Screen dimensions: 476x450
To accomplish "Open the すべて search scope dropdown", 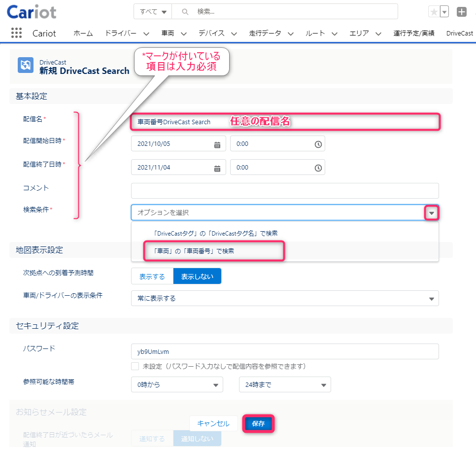I will (153, 11).
